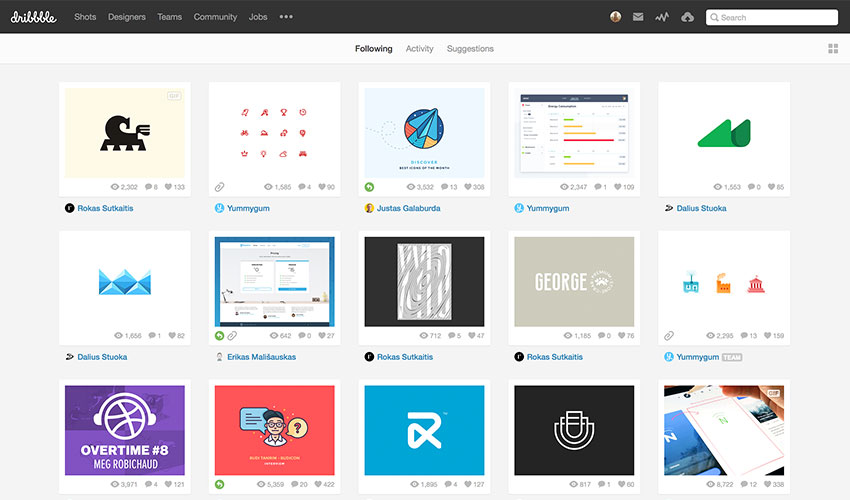The height and width of the screenshot is (500, 850).
Task: Open the Teams menu
Action: 170,17
